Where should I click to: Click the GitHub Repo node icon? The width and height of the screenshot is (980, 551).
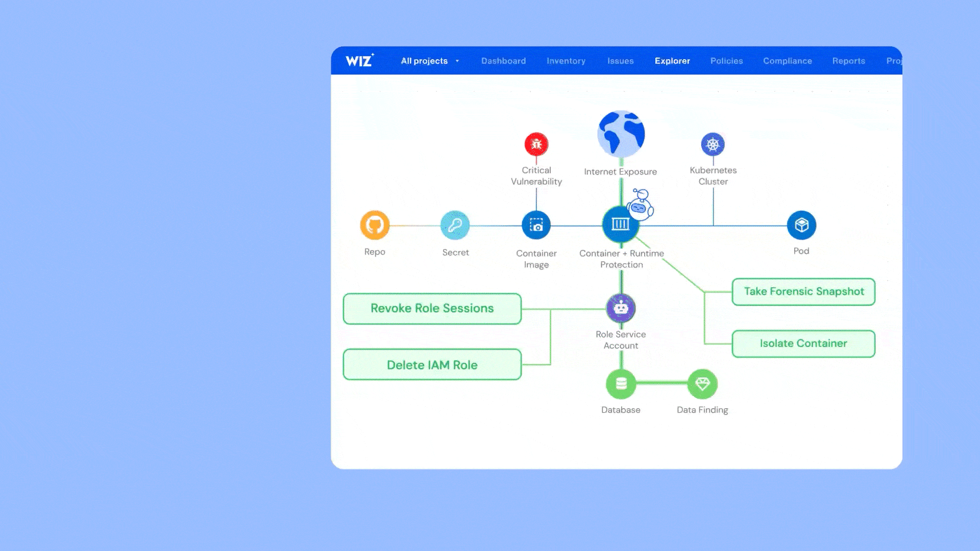click(x=375, y=225)
